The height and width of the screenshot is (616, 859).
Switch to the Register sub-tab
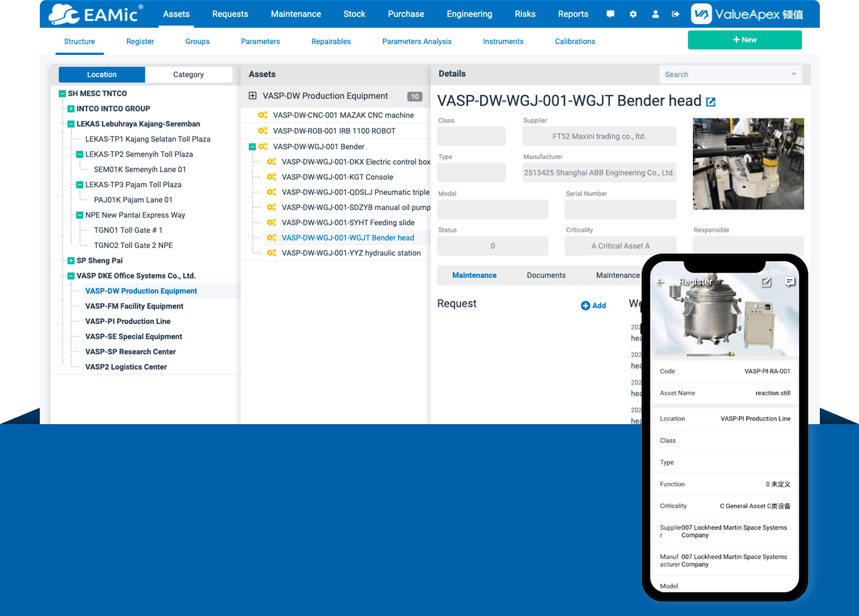click(x=140, y=42)
